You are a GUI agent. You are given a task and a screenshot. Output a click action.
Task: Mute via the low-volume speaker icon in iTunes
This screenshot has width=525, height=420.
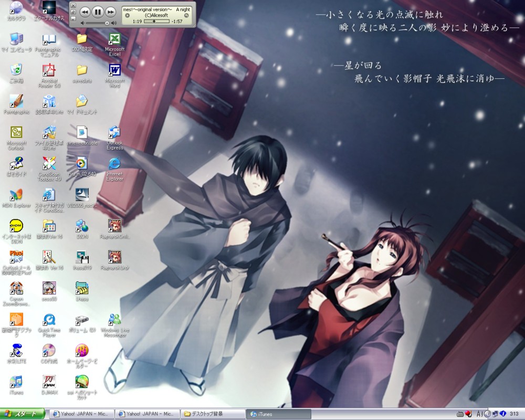pos(83,23)
